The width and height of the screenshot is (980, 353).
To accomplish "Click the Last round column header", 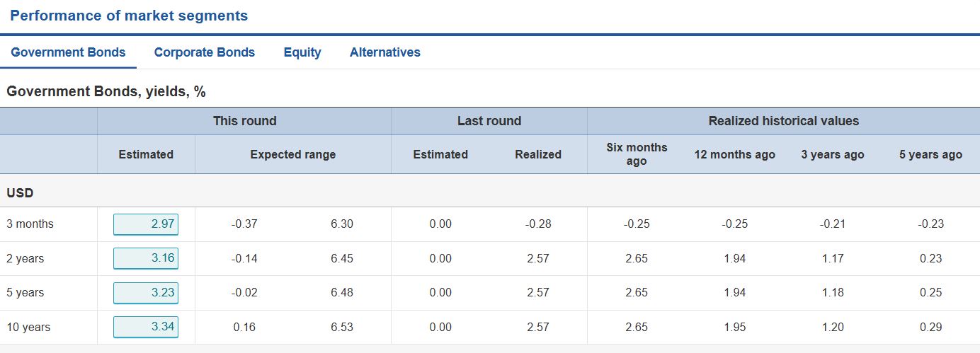I will click(489, 121).
